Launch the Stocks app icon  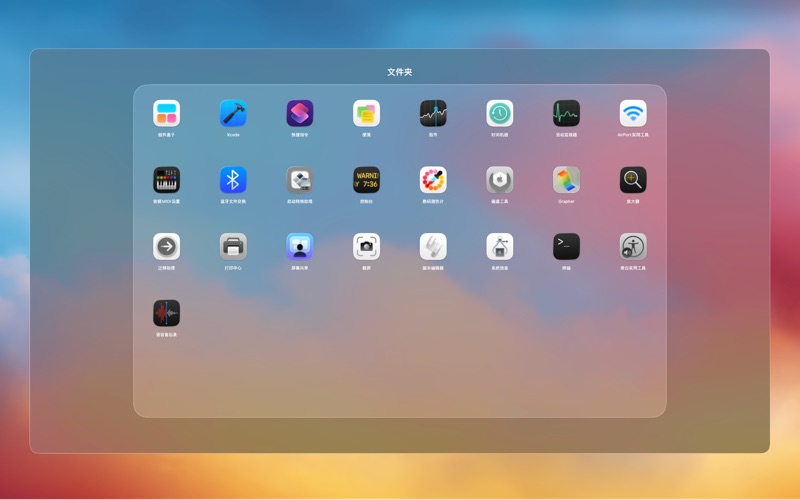(x=433, y=113)
